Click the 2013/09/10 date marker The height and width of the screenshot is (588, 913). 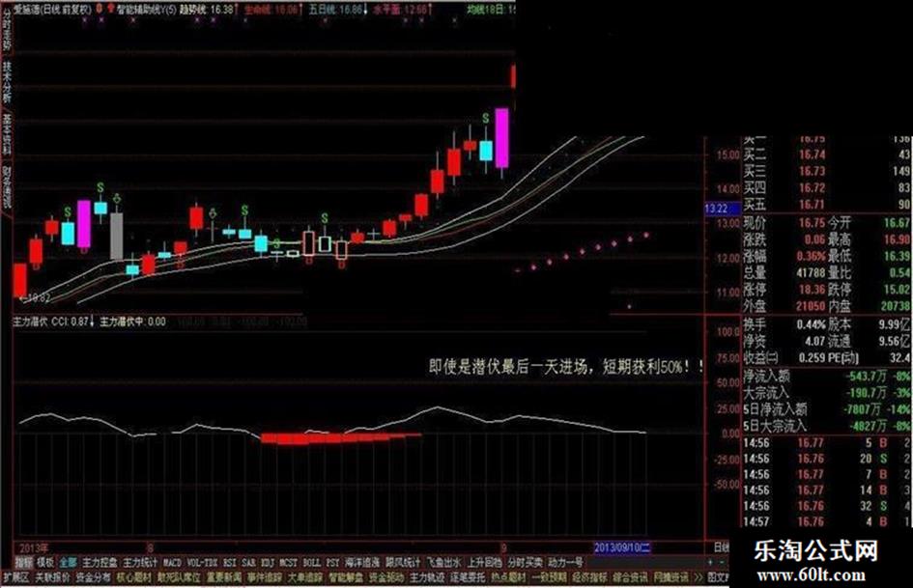click(622, 547)
